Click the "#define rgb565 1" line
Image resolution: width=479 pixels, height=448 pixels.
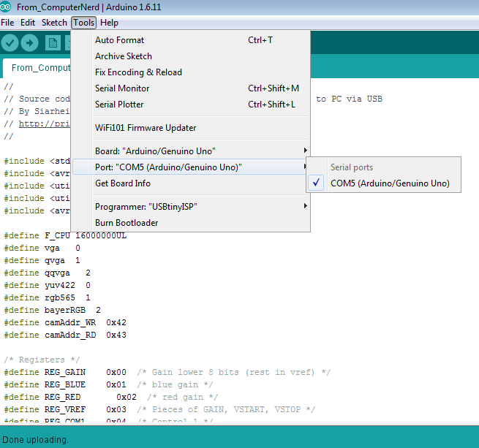[x=47, y=297]
